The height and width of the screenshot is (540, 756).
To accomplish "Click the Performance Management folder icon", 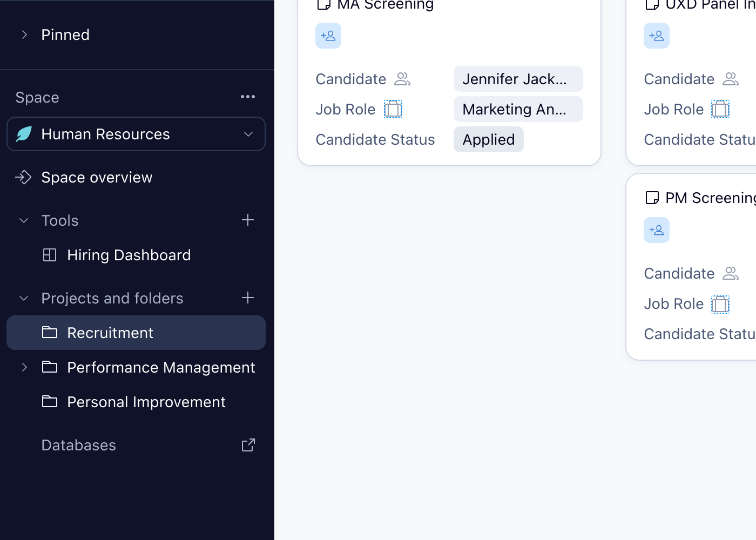I will tap(50, 367).
